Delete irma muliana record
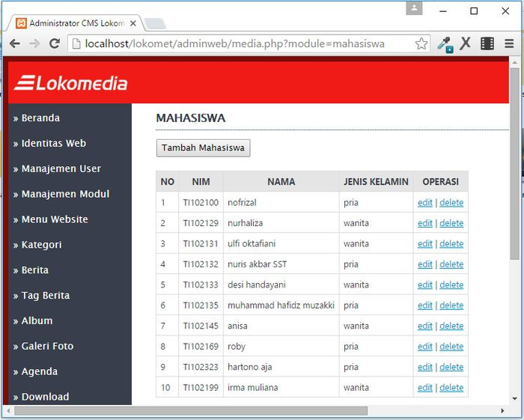The image size is (524, 420). point(451,388)
